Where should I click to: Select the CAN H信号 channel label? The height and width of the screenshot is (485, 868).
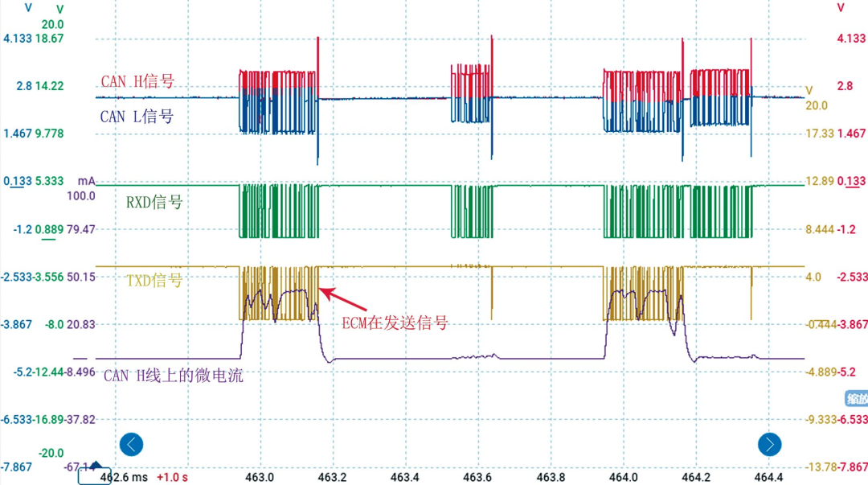pos(138,81)
